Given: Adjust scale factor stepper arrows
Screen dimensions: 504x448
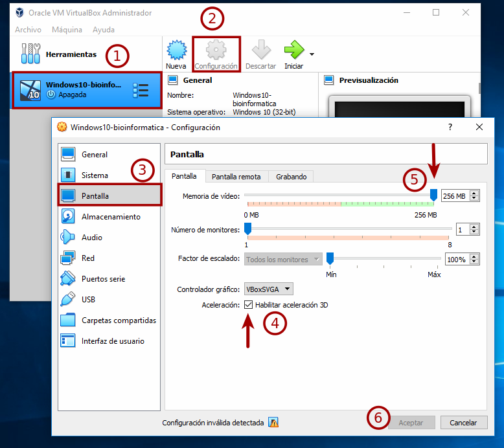Looking at the screenshot, I should (x=474, y=259).
